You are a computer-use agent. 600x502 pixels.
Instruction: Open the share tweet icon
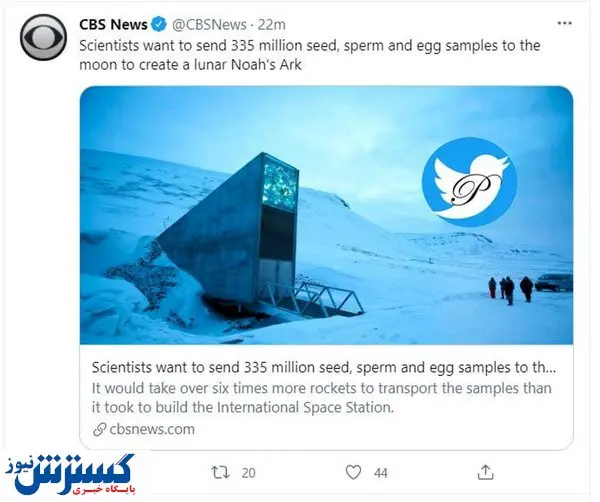(485, 471)
